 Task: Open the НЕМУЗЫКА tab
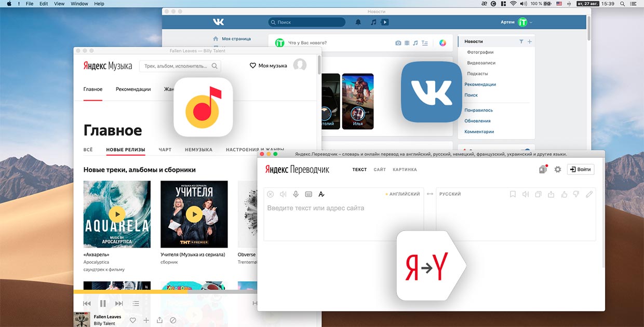pos(198,149)
